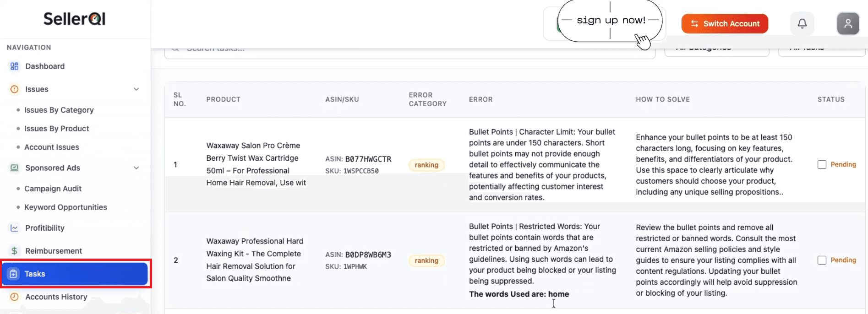Open Dashboard in the navigation
The width and height of the screenshot is (868, 314).
click(45, 66)
